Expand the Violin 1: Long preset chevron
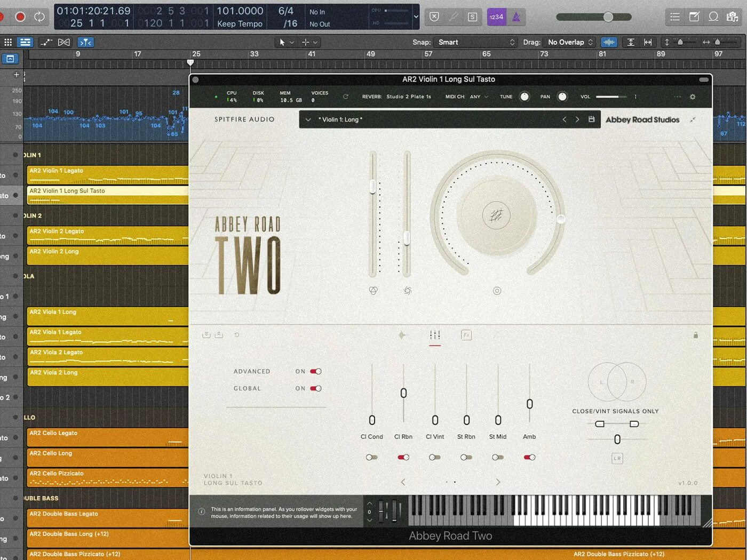 (308, 120)
